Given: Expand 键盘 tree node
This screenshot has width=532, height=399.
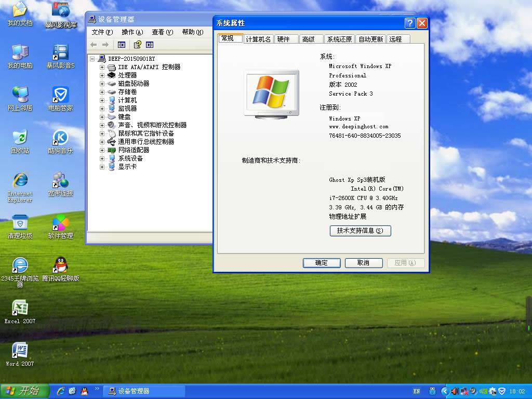Looking at the screenshot, I should pos(102,117).
